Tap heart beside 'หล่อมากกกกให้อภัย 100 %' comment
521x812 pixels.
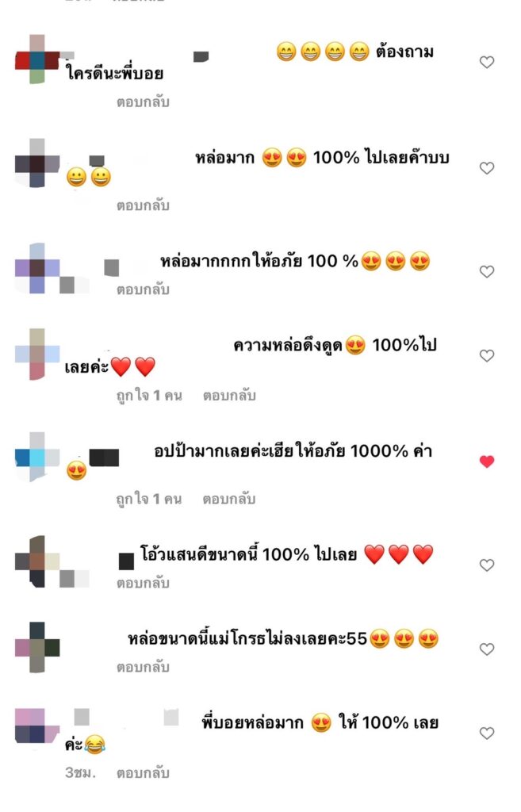pos(486,271)
